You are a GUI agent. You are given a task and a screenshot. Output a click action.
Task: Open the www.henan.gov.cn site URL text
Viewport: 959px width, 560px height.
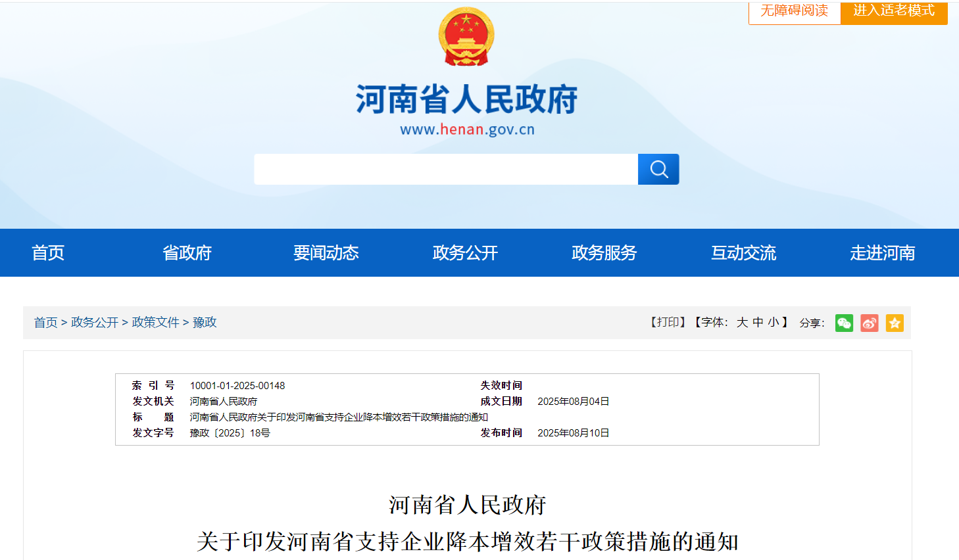coord(467,129)
